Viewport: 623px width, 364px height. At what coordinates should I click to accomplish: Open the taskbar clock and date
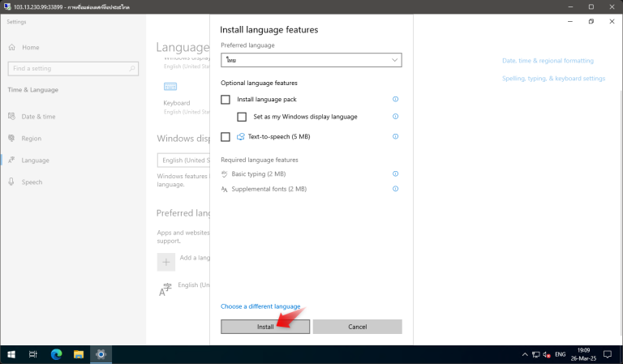pos(583,354)
